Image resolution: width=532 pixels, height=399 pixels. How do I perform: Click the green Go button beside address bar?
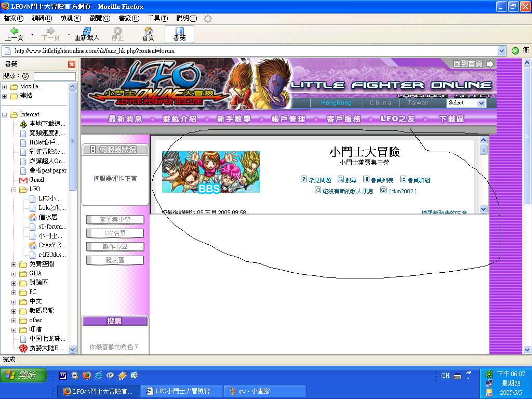(515, 51)
